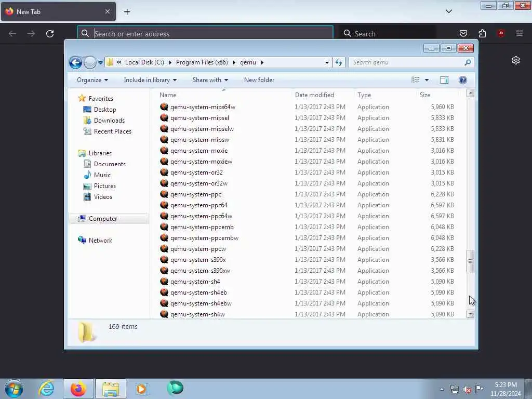Click the file list scrollbar thumb

coord(470,261)
